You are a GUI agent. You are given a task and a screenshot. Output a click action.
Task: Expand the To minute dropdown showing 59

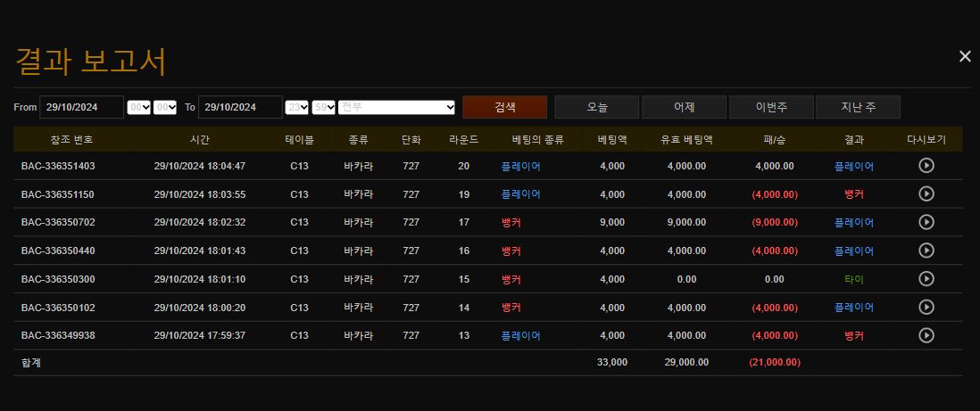click(323, 107)
